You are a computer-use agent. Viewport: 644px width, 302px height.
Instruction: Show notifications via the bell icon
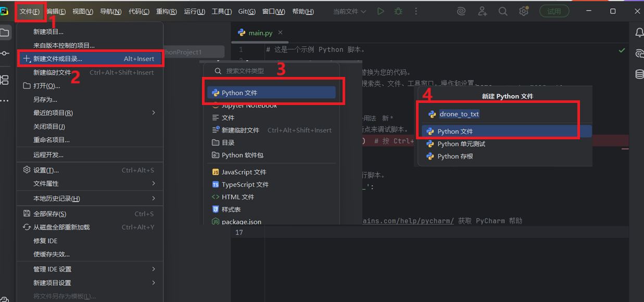pos(639,33)
